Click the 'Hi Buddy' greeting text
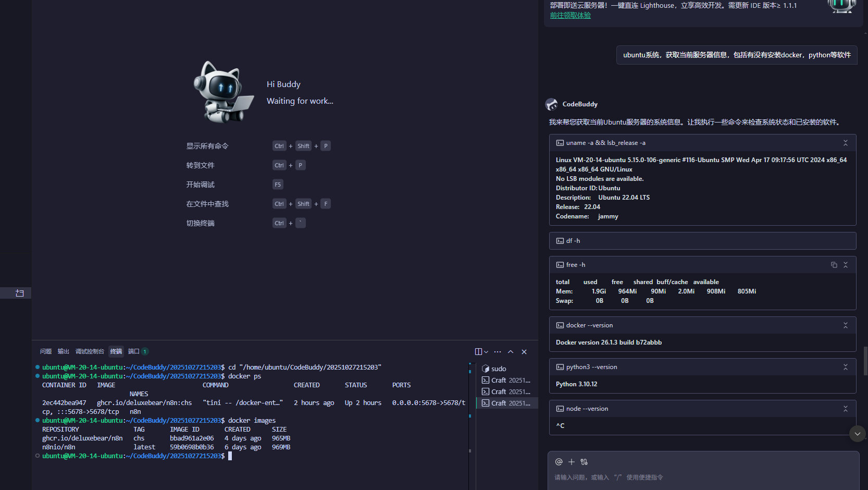The width and height of the screenshot is (868, 490). 283,84
